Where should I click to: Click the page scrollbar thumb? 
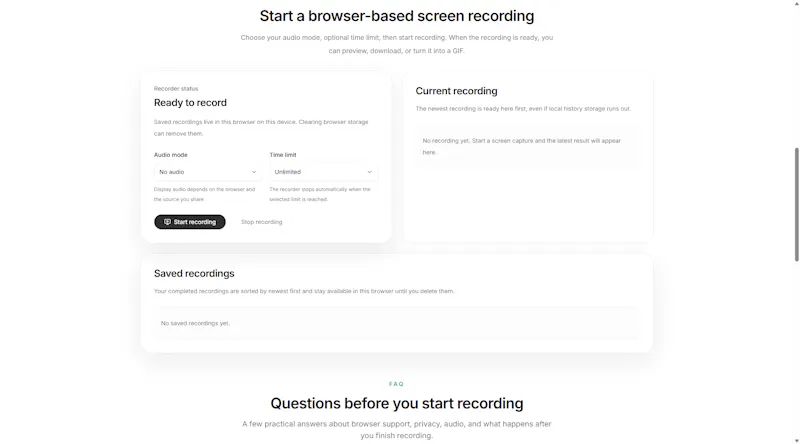pyautogui.click(x=796, y=205)
